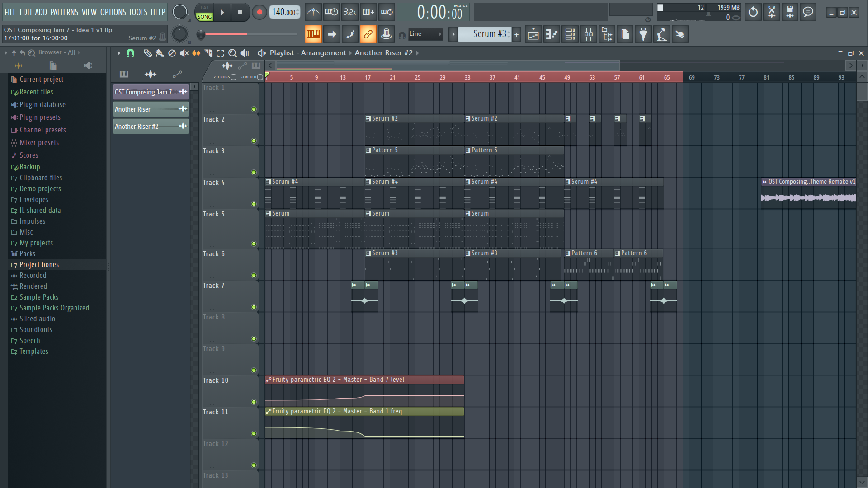The width and height of the screenshot is (868, 488).
Task: Start playback with the Play button
Action: (222, 13)
